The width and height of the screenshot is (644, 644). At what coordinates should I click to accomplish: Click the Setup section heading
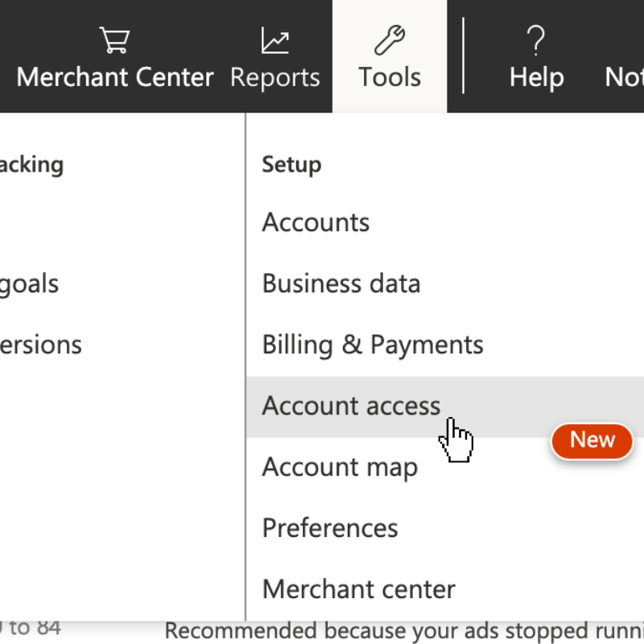[291, 165]
